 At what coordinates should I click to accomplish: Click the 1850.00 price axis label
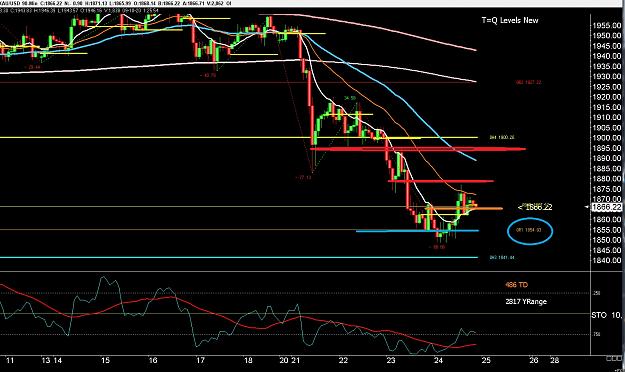[x=607, y=240]
